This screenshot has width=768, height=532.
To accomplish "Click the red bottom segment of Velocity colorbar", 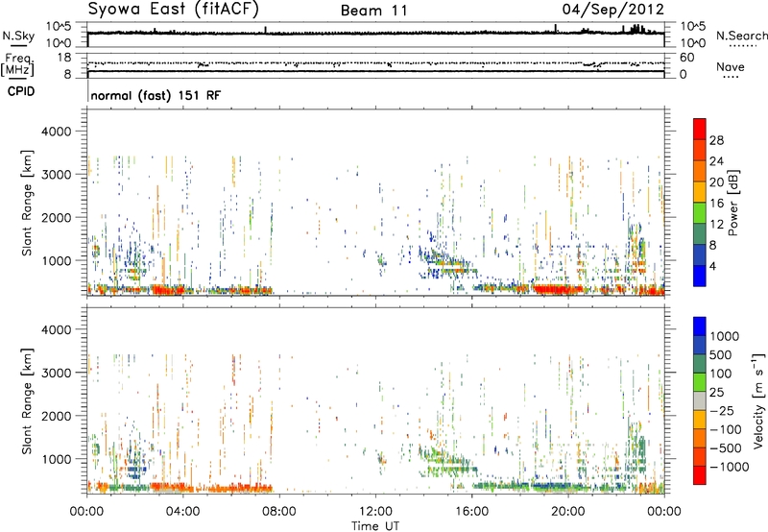I will pos(700,475).
